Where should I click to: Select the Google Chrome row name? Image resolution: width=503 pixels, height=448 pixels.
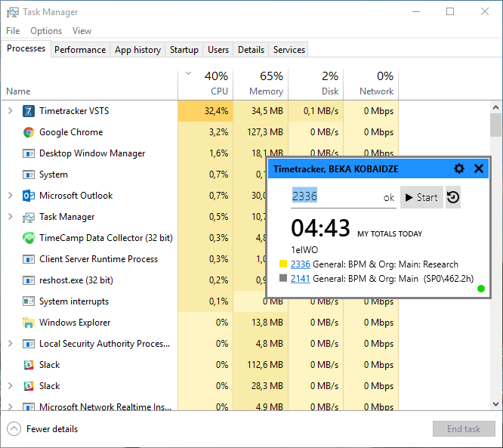coord(71,132)
